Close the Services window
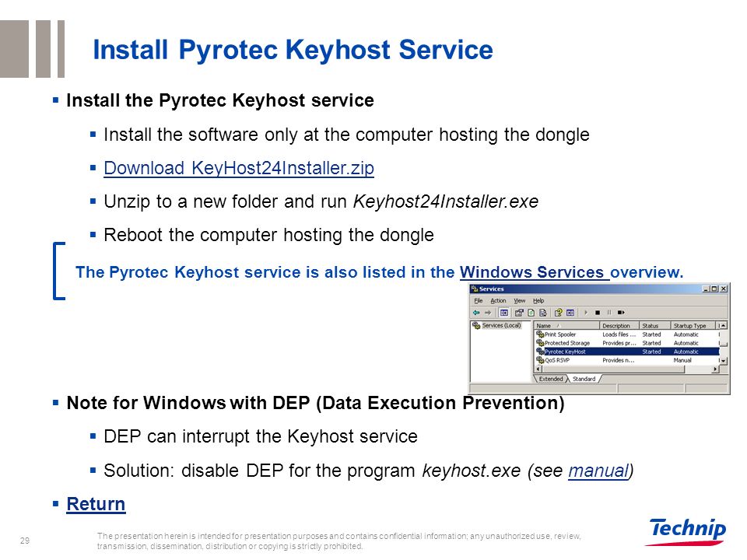 pos(724,289)
